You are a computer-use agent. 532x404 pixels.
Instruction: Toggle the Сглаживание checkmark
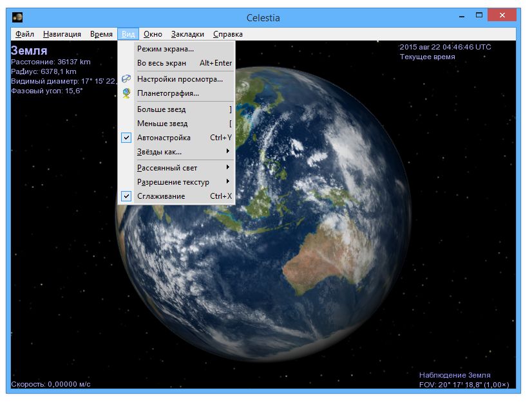tap(126, 196)
